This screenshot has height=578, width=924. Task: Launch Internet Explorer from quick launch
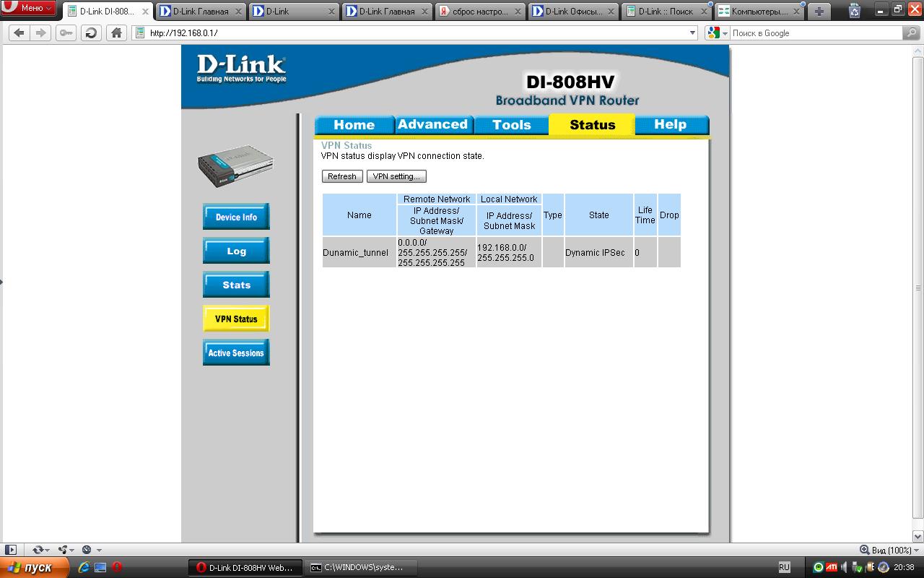[x=84, y=567]
